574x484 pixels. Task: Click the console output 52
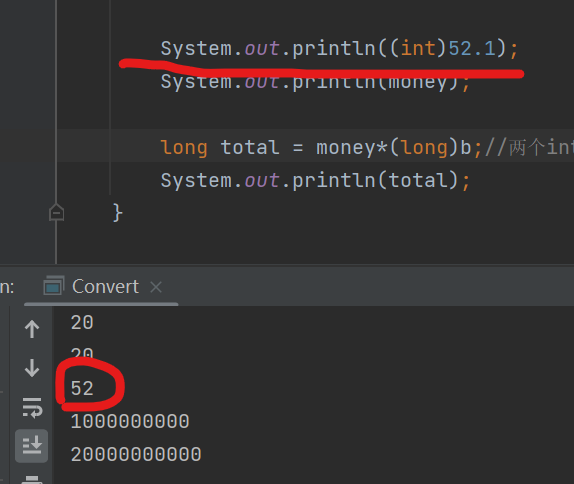[82, 388]
